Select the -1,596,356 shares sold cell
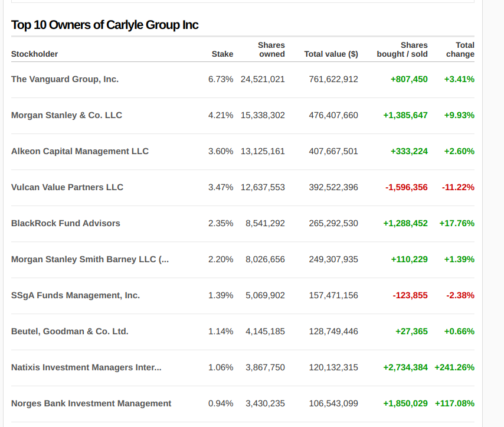504x427 pixels. coord(407,187)
